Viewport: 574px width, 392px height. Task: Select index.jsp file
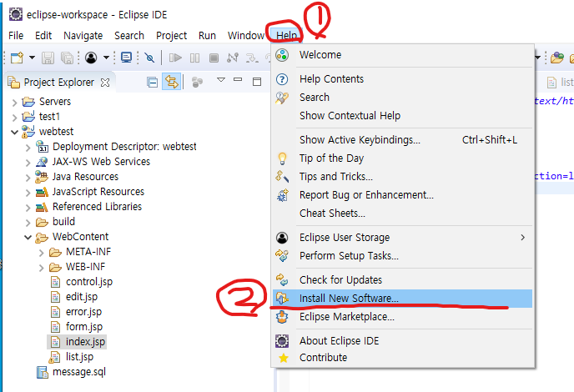click(85, 342)
